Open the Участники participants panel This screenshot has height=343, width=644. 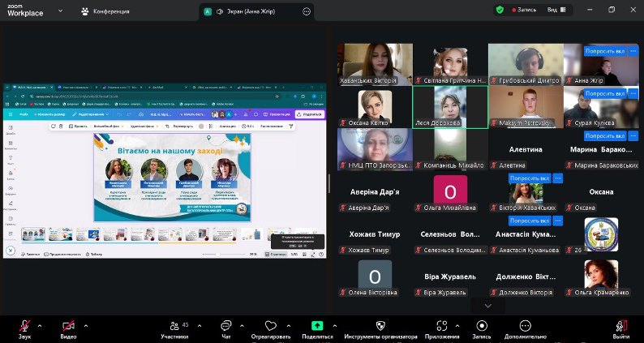point(175,330)
